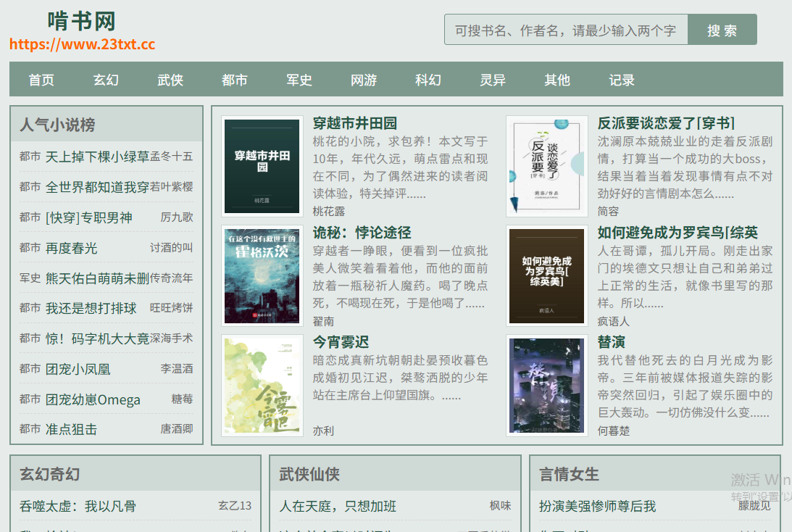Click the 团宠小凤凰 novel link

(x=78, y=370)
